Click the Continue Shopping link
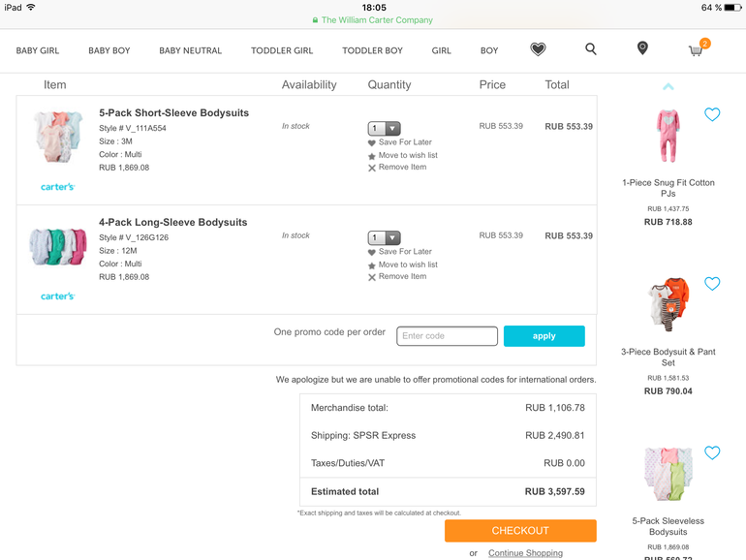Viewport: 746px width, 560px height. [x=525, y=553]
